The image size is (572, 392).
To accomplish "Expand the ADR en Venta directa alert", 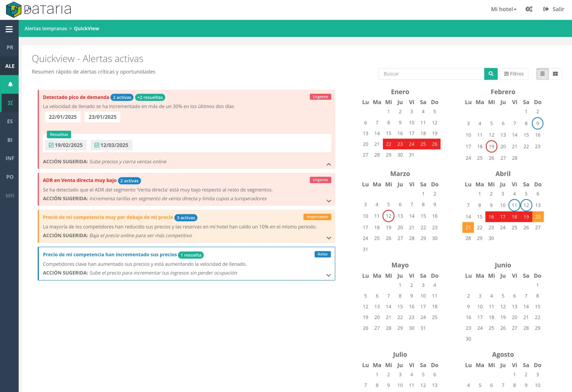I will click(329, 201).
